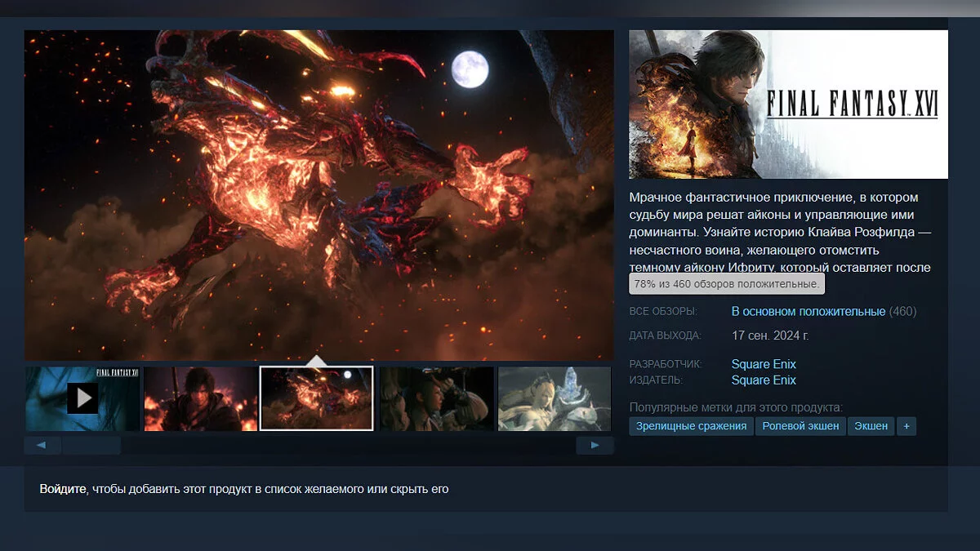Viewport: 980px width, 551px height.
Task: Click the plus button to add tags
Action: tap(906, 426)
